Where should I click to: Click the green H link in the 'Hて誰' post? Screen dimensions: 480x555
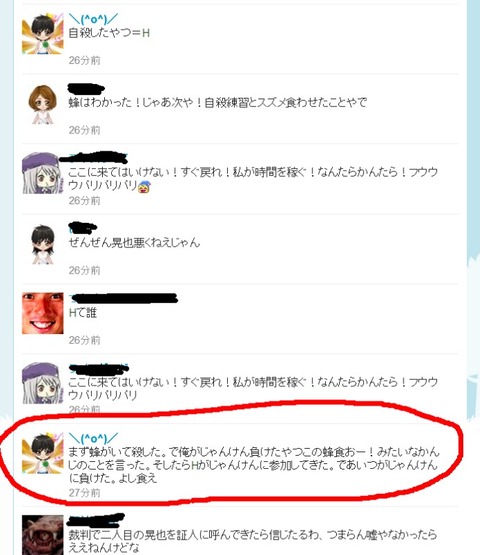point(73,313)
